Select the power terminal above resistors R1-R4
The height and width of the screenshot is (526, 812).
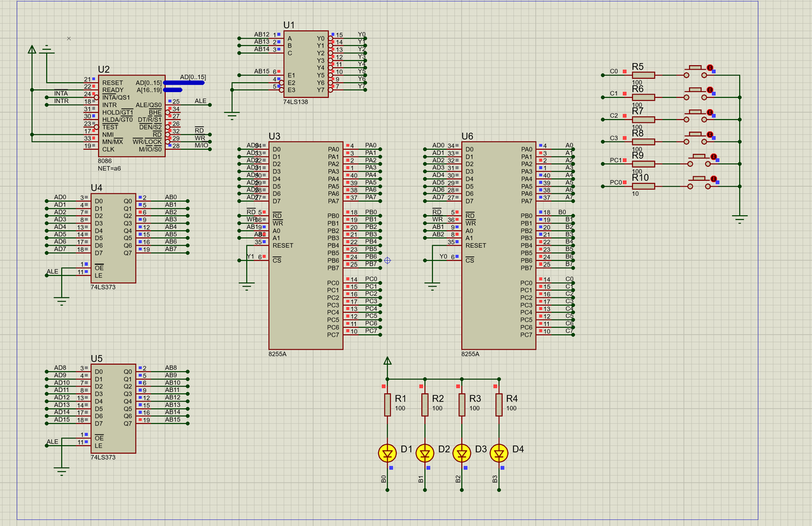[388, 361]
